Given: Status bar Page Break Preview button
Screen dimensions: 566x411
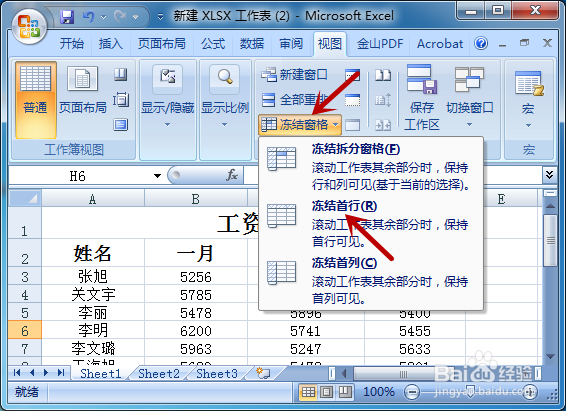Looking at the screenshot, I should (344, 392).
